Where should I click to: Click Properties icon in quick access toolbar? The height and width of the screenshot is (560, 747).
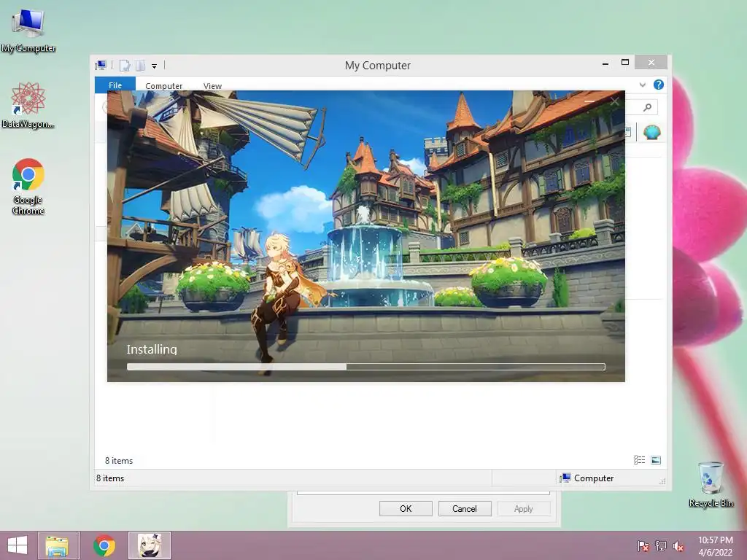(124, 65)
